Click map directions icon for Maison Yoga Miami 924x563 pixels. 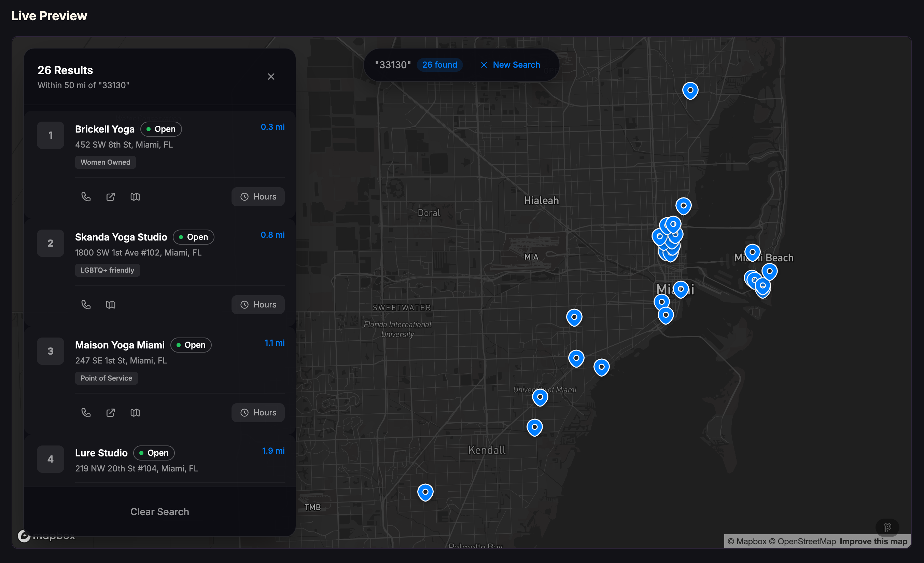[x=135, y=413]
